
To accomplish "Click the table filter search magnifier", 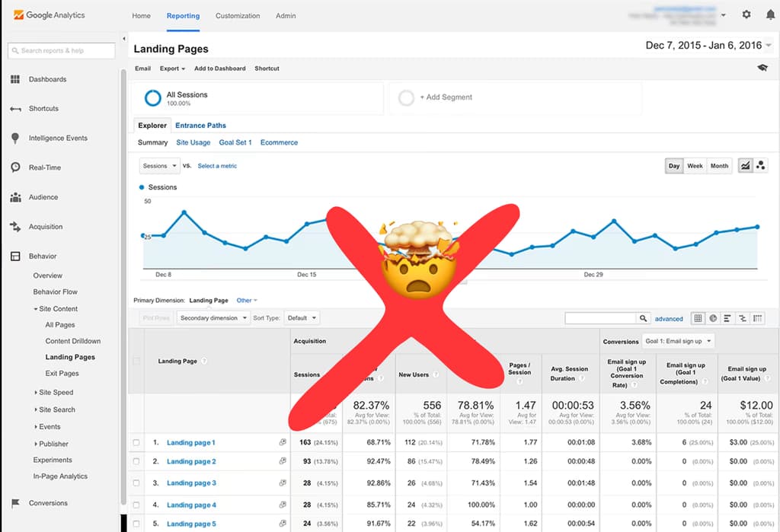I will click(642, 317).
